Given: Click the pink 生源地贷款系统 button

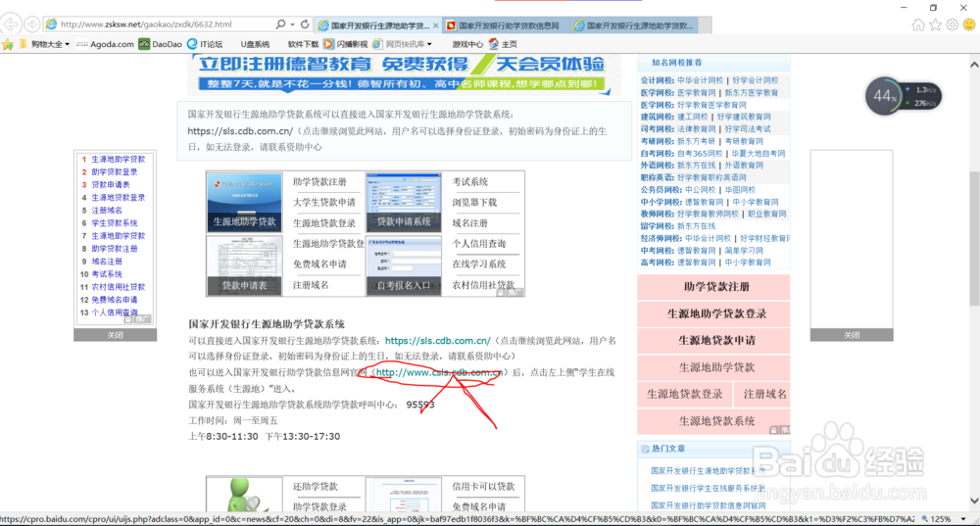Looking at the screenshot, I should (x=713, y=421).
